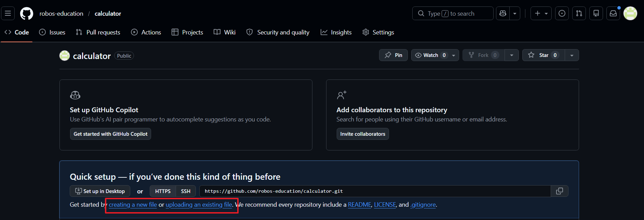Switch to the Pull requests tab
This screenshot has width=644, height=220.
pos(98,32)
